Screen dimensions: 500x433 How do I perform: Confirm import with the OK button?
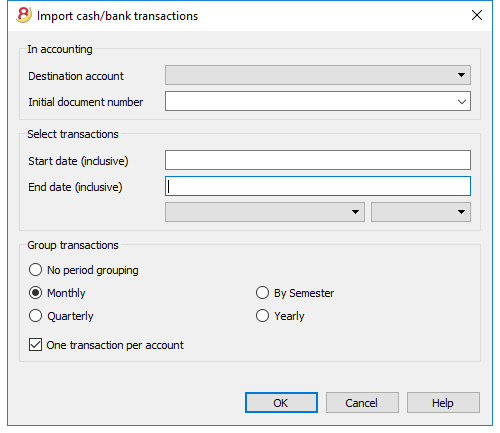(281, 403)
